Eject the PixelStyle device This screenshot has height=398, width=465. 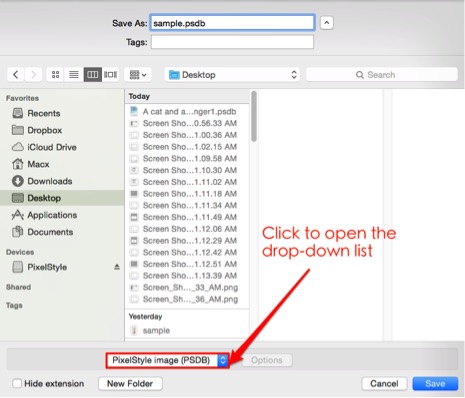click(x=117, y=267)
